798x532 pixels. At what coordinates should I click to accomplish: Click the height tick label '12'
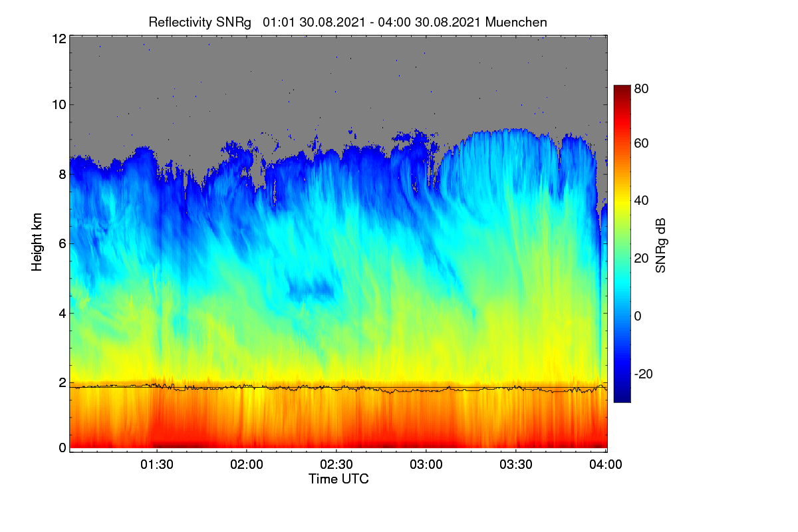click(x=59, y=39)
